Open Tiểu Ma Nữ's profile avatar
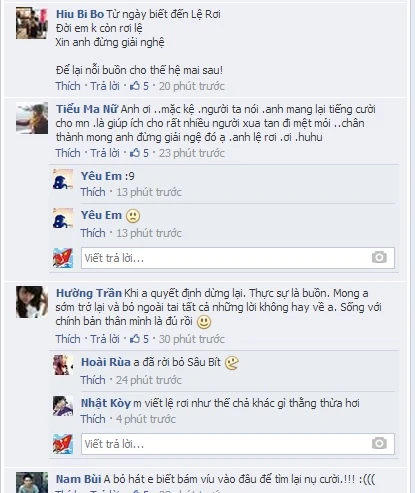The height and width of the screenshot is (493, 415). 32,118
